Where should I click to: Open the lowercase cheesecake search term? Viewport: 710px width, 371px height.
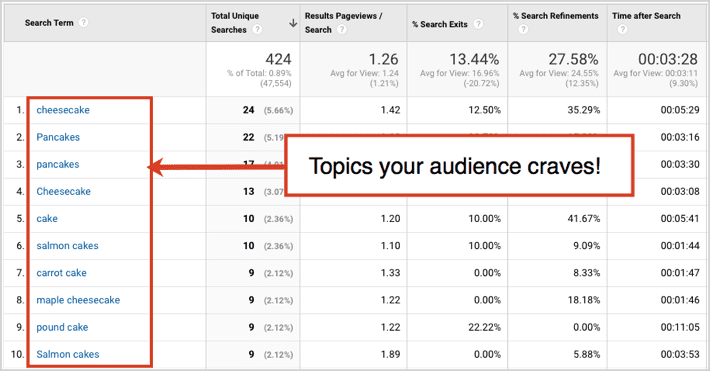pyautogui.click(x=63, y=110)
